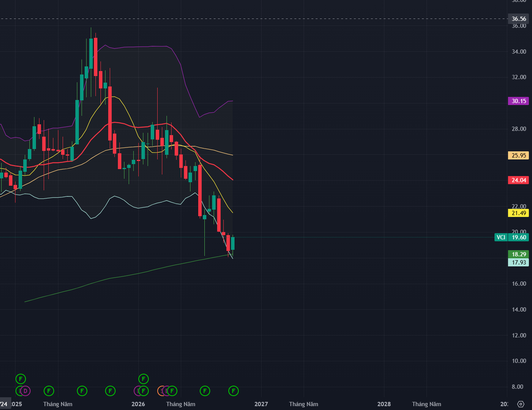Select the red 24.04 moving average label
532x410 pixels.
point(518,180)
